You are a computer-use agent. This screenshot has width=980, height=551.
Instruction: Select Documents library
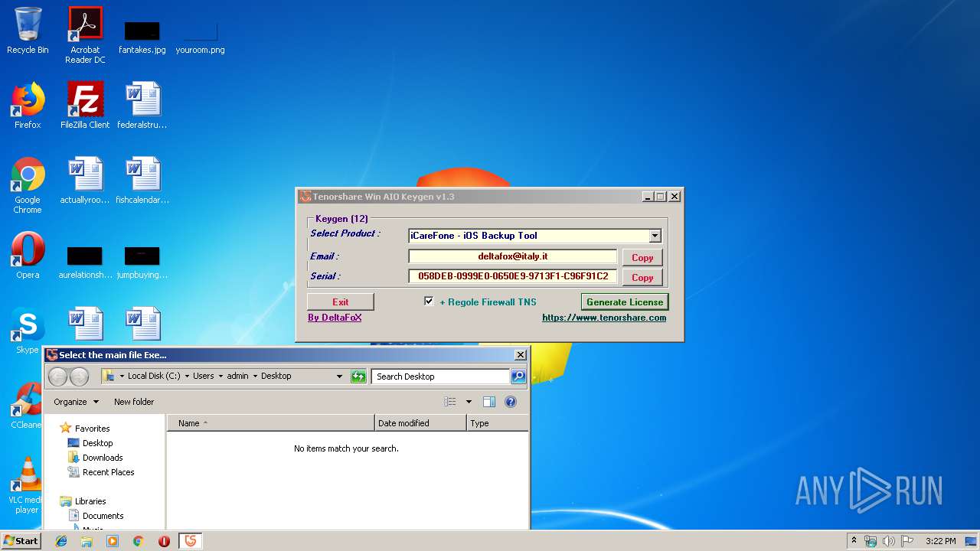pyautogui.click(x=103, y=516)
